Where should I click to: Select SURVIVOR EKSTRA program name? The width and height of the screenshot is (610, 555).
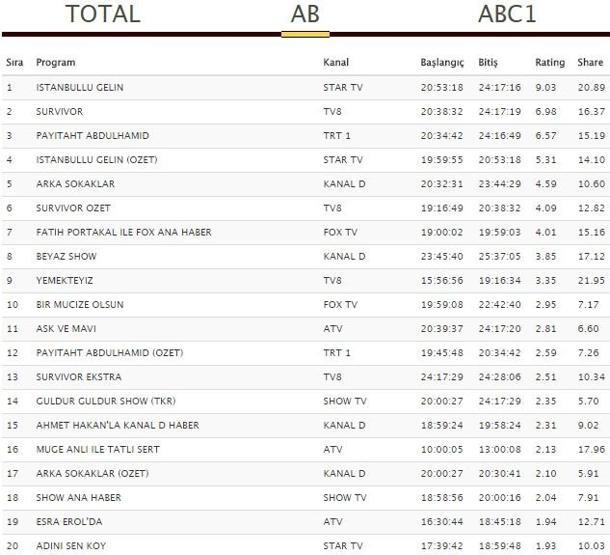coord(79,377)
